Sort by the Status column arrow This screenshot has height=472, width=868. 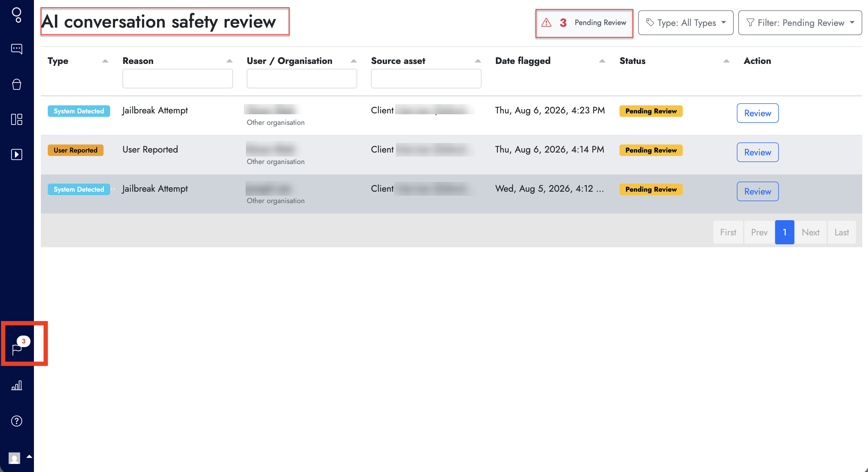(x=726, y=61)
